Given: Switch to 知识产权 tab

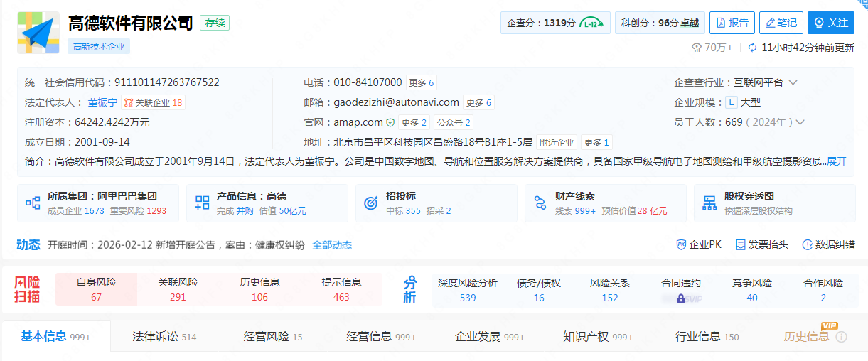Looking at the screenshot, I should (598, 337).
